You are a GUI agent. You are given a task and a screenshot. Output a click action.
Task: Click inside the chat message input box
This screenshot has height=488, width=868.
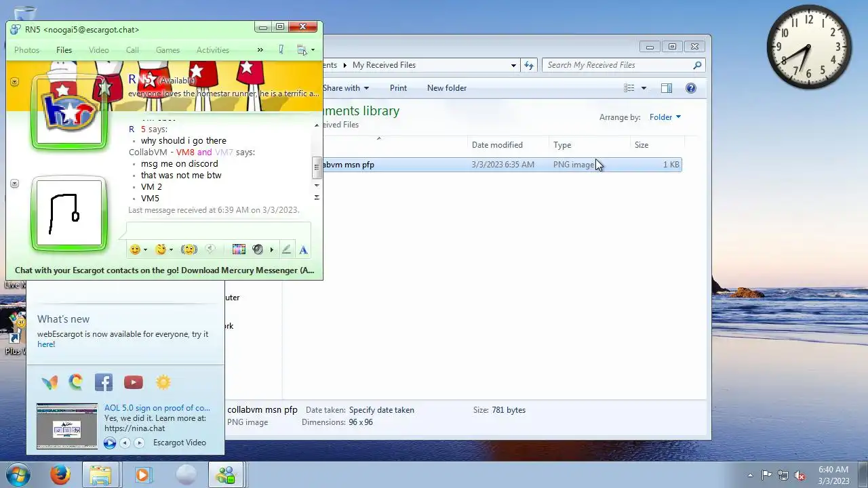click(218, 230)
